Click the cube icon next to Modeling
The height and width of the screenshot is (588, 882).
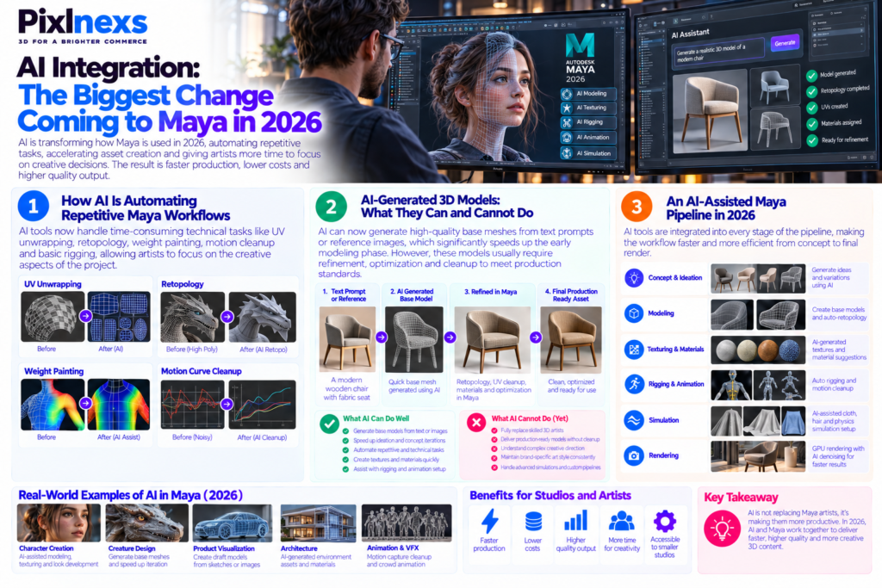pos(634,313)
